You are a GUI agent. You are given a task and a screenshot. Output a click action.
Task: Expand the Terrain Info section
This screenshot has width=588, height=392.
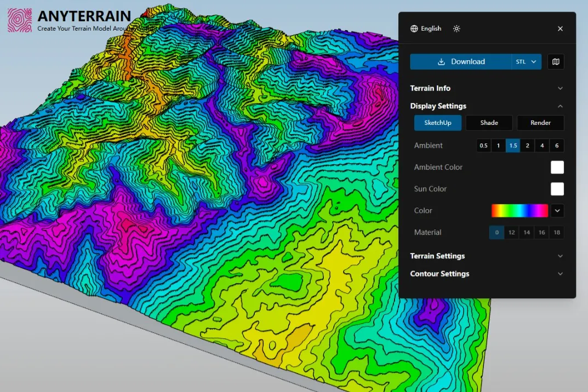(560, 89)
